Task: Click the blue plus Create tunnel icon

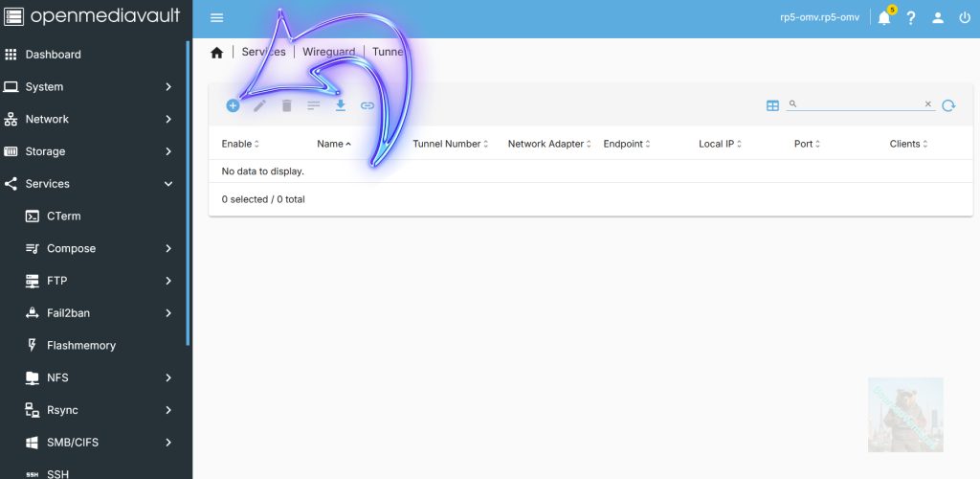Action: click(x=233, y=105)
